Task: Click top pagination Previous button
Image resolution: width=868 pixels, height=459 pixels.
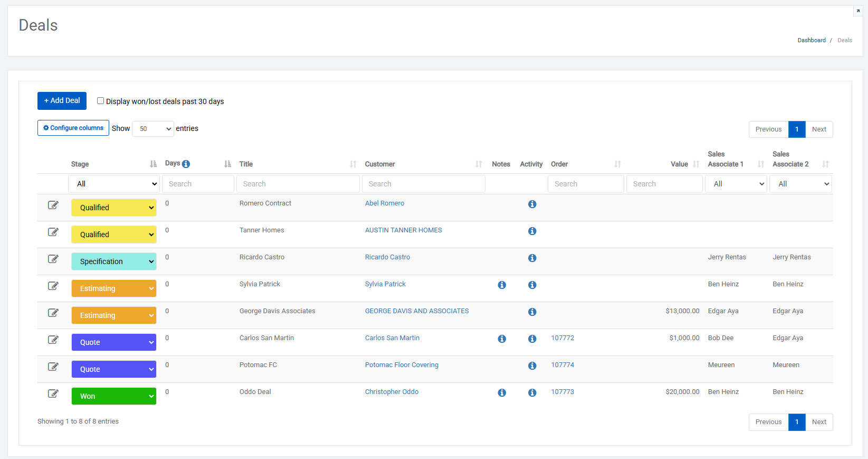Action: pyautogui.click(x=768, y=129)
